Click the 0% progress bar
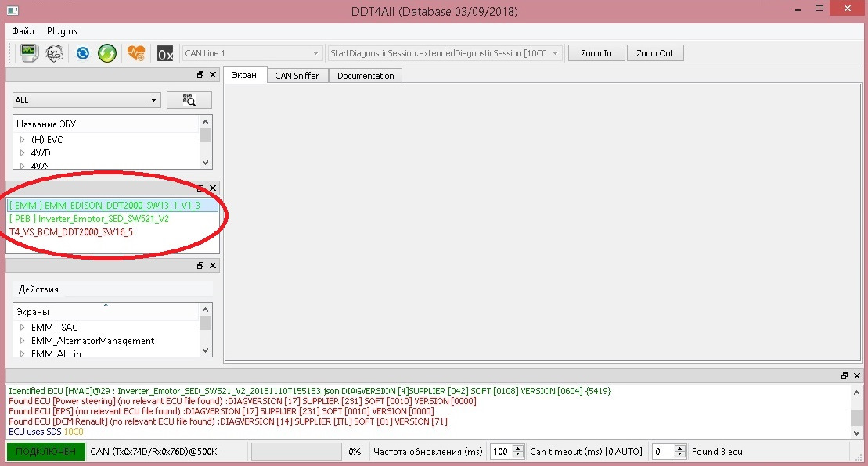The image size is (868, 466). (296, 452)
